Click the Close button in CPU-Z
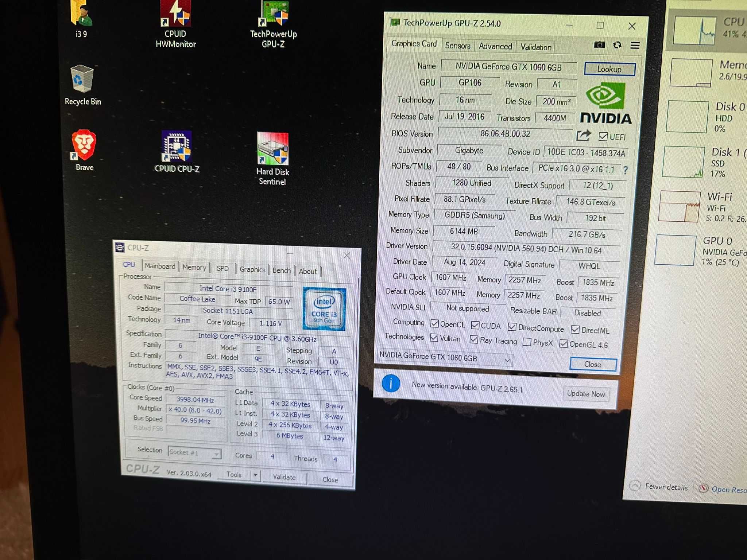Image resolution: width=747 pixels, height=560 pixels. click(x=330, y=479)
